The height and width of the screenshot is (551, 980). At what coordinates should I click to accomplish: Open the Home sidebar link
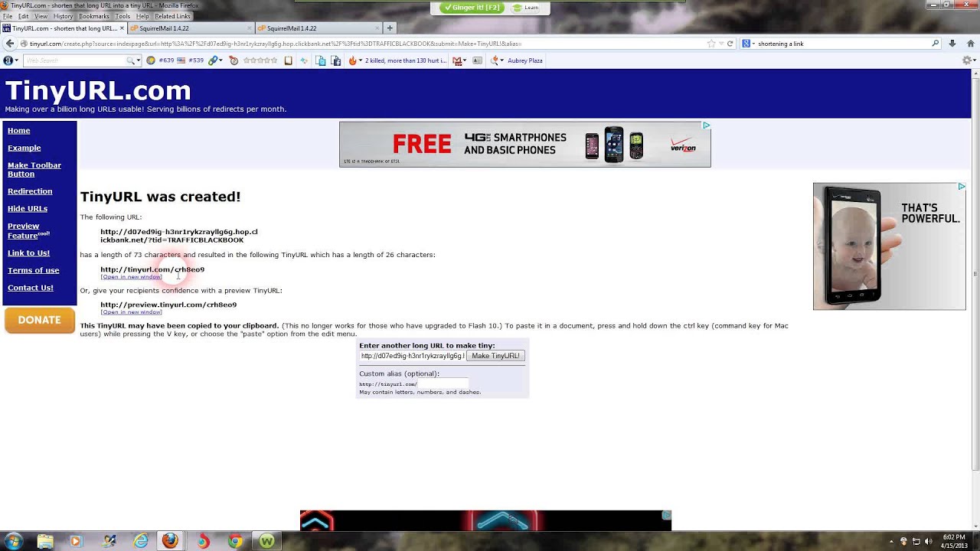19,131
